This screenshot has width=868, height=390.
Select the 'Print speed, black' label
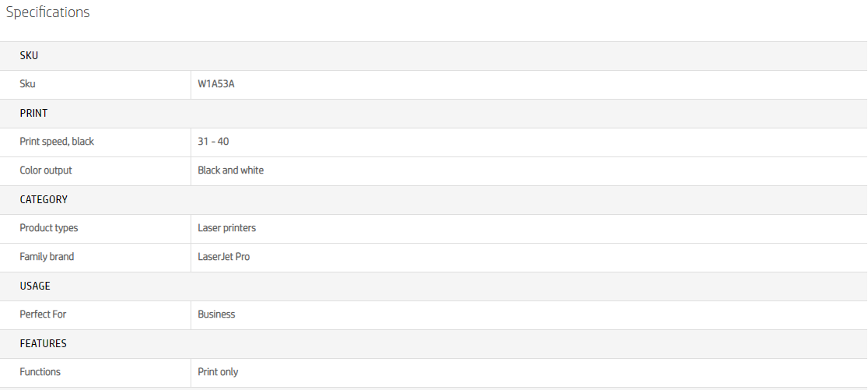click(57, 142)
